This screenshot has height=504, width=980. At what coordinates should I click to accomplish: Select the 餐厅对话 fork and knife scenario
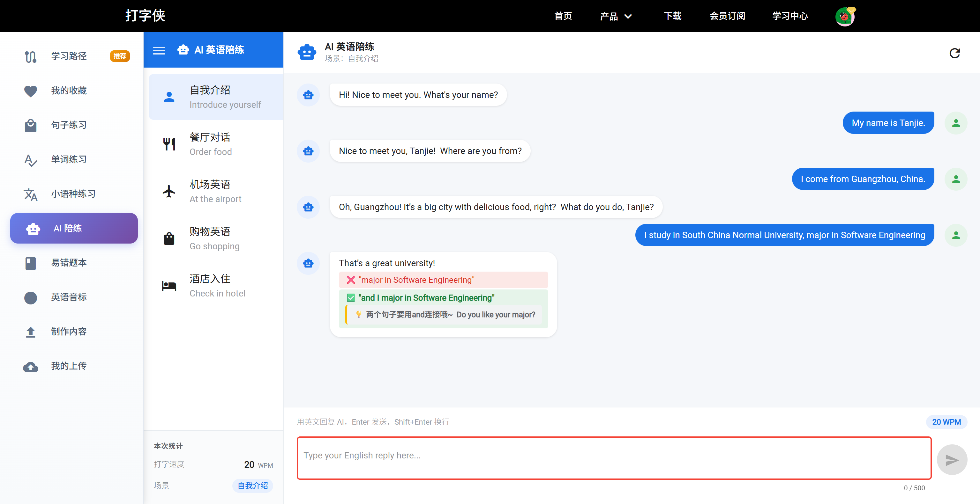point(216,144)
